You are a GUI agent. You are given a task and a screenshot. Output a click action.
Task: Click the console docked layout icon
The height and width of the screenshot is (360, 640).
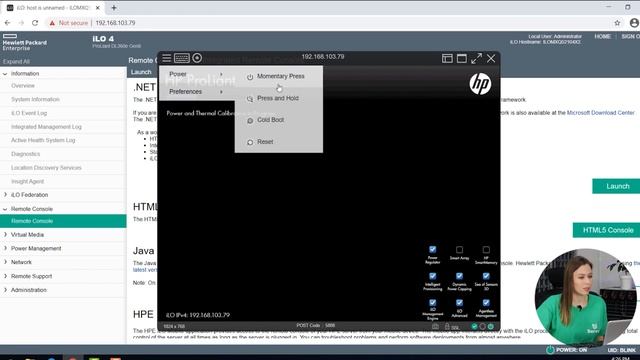point(447,58)
